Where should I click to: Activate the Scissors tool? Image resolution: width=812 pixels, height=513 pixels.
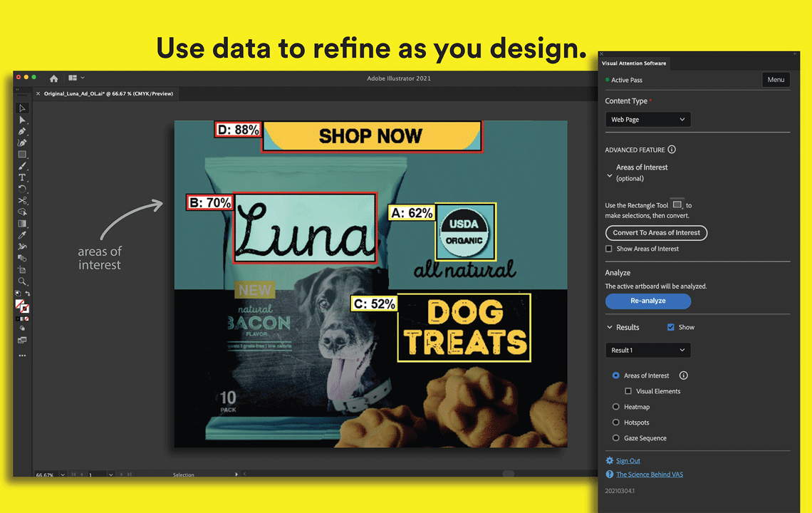tap(22, 200)
